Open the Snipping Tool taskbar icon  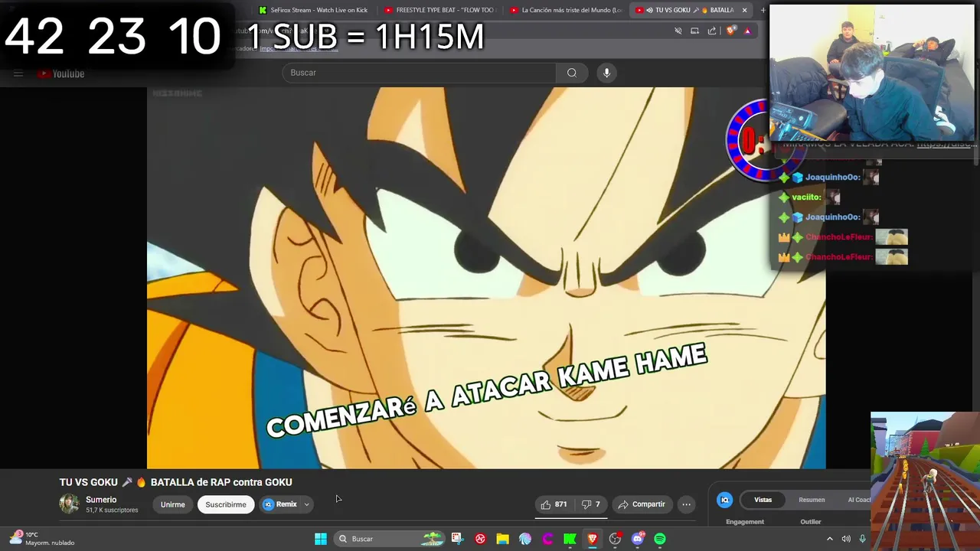[x=457, y=539]
